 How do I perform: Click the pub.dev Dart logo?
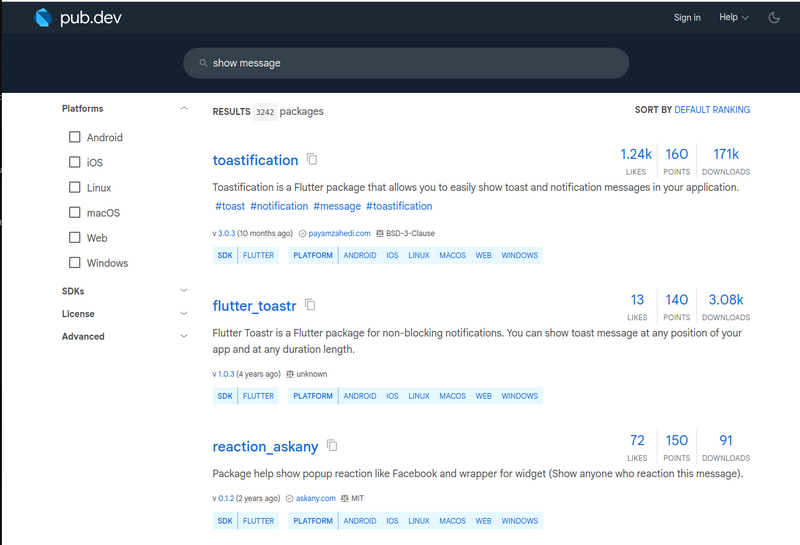click(43, 18)
